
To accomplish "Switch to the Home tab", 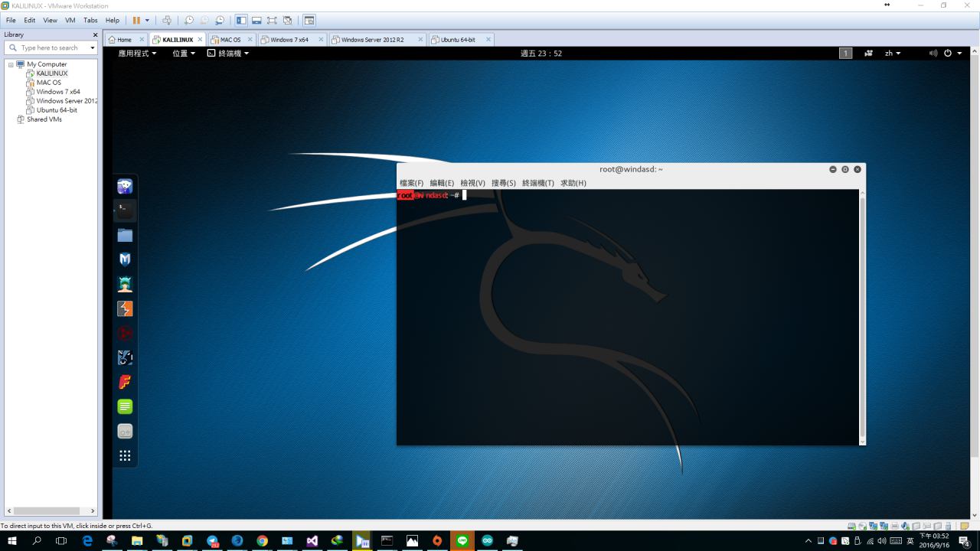I will click(124, 40).
